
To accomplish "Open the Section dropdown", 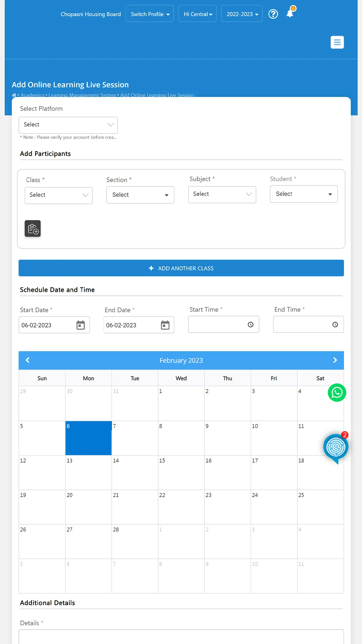I will (x=140, y=195).
